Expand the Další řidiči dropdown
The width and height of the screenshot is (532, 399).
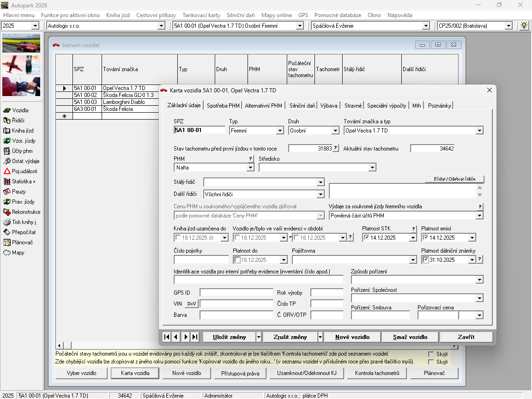pos(320,194)
